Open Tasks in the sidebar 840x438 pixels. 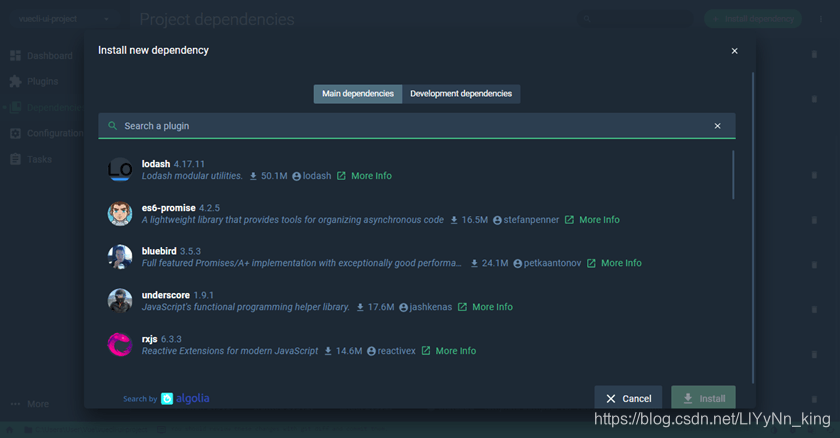pyautogui.click(x=31, y=160)
